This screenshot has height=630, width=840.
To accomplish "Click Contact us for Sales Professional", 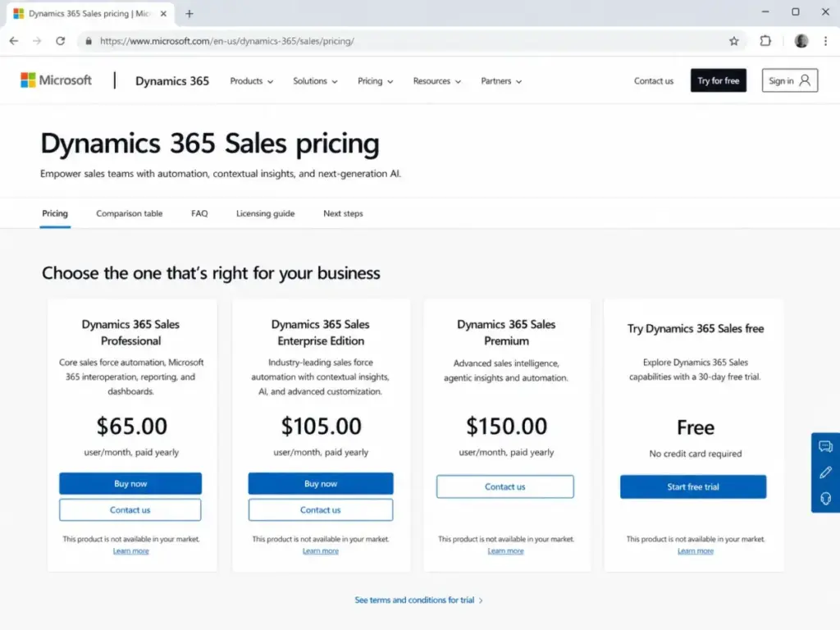I will point(130,510).
